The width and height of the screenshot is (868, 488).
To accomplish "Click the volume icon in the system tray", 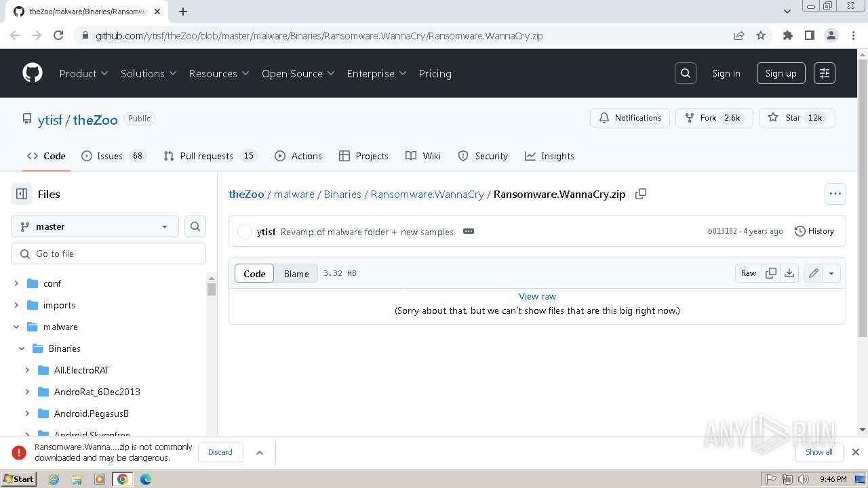I will click(x=804, y=479).
